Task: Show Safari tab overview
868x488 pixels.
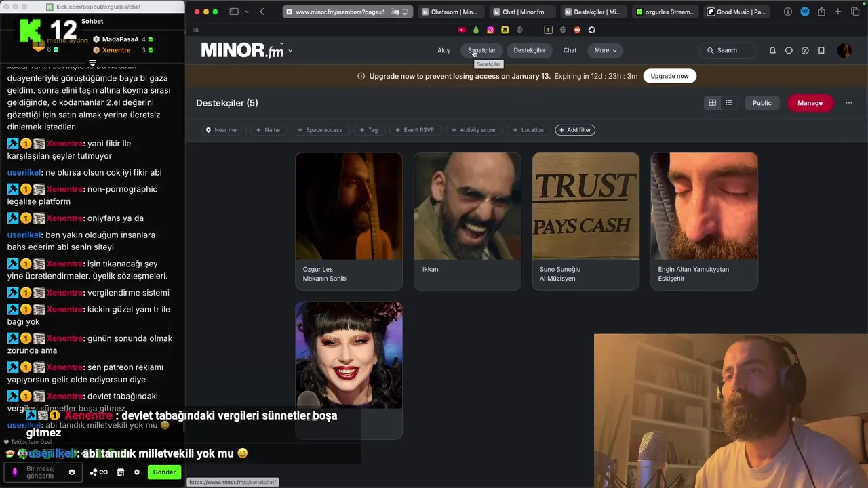Action: click(x=855, y=12)
